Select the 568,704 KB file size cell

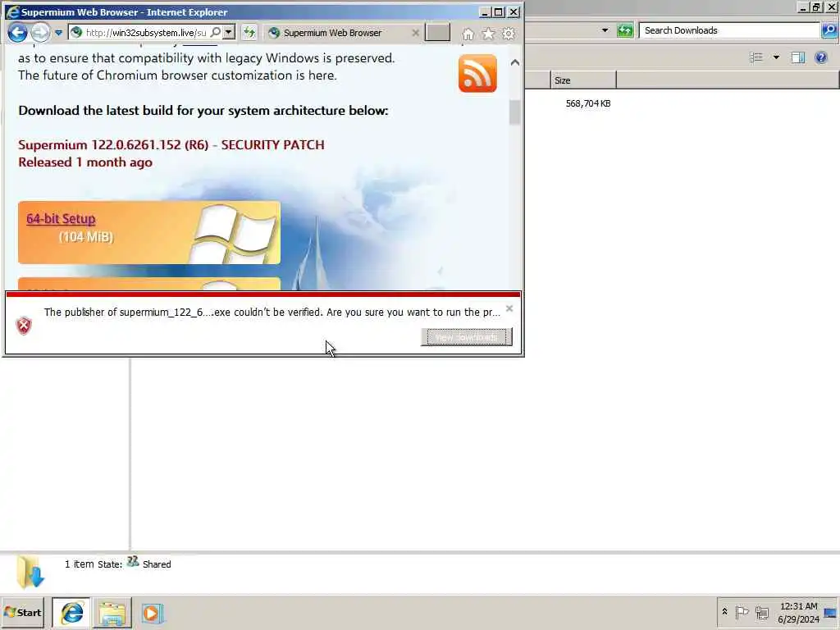587,103
